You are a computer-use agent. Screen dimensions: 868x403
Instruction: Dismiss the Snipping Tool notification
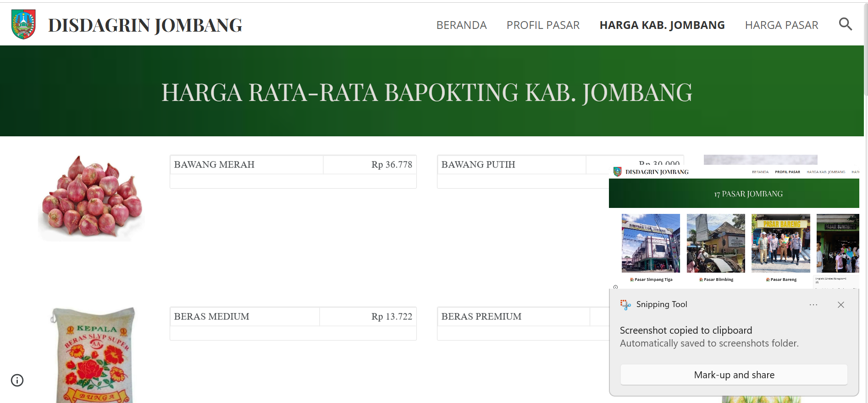[840, 305]
